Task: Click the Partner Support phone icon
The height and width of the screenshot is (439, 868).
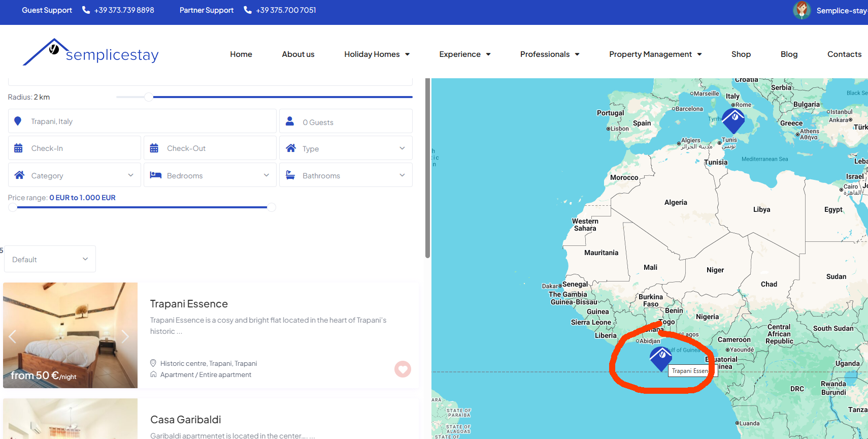Action: [x=248, y=10]
